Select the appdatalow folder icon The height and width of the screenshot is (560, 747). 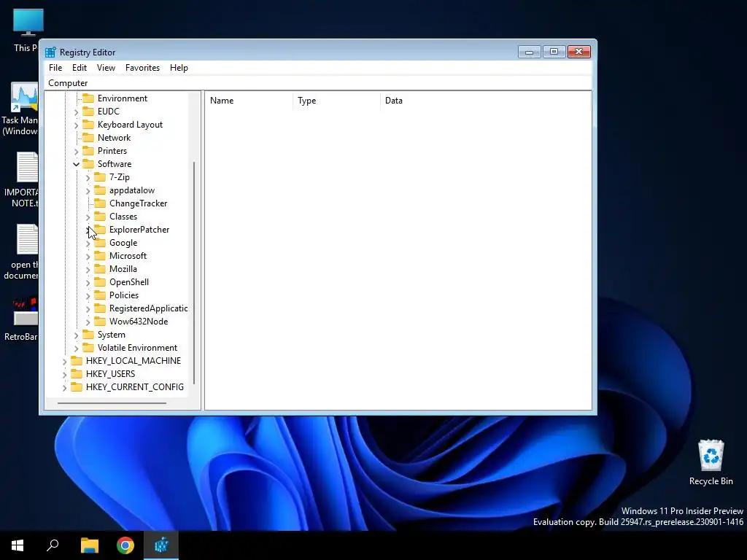point(100,190)
